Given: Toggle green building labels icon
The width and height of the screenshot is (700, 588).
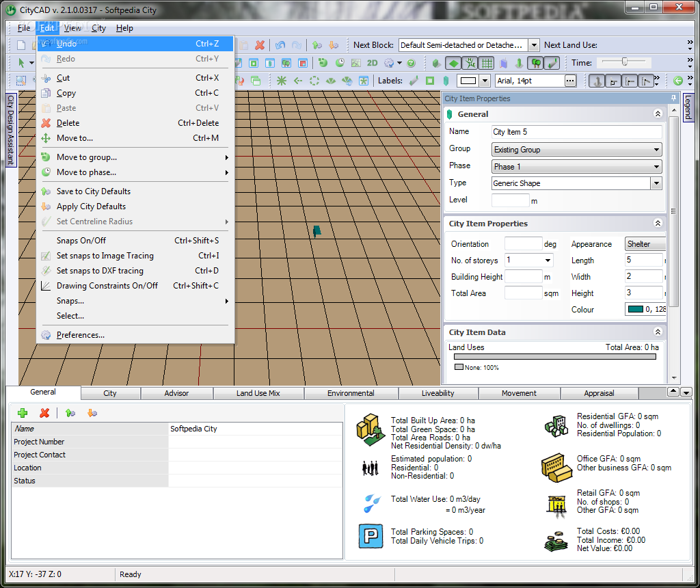Looking at the screenshot, I should [x=446, y=81].
